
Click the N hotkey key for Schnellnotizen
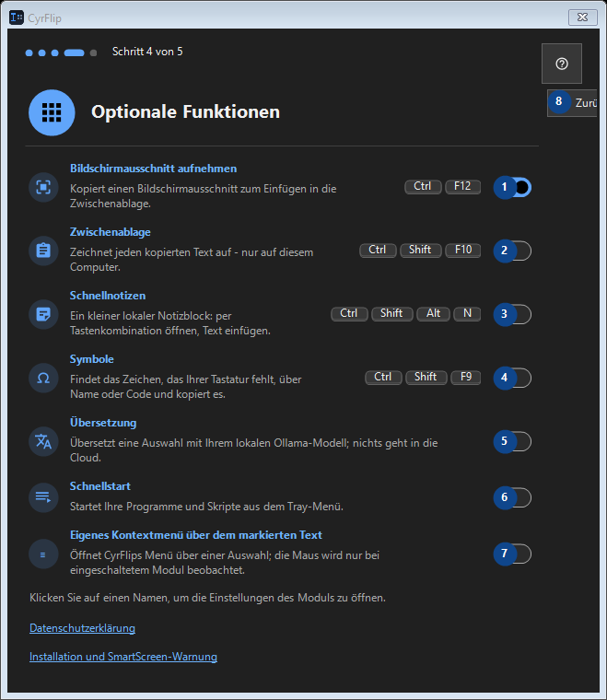tap(467, 314)
